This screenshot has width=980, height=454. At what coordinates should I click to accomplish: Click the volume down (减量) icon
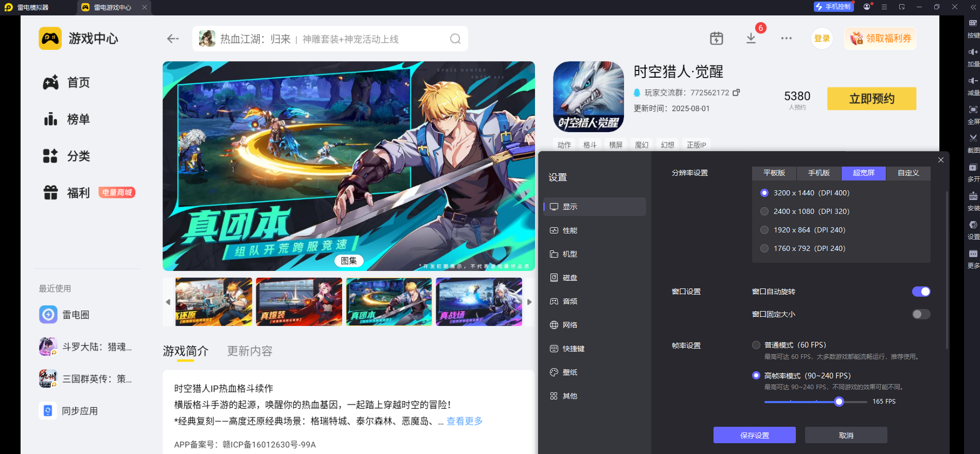coord(973,81)
